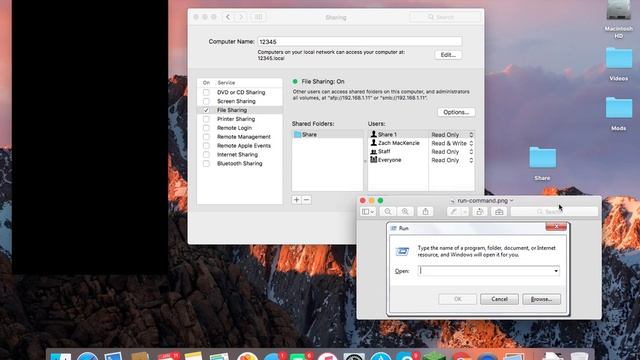This screenshot has height=360, width=640.
Task: Enable Remote Apple Events checkbox
Action: [206, 146]
